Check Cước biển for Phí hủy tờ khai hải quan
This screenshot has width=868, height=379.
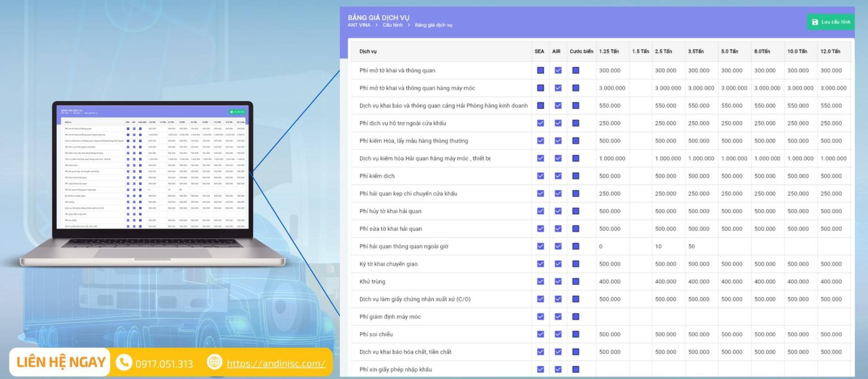click(576, 211)
